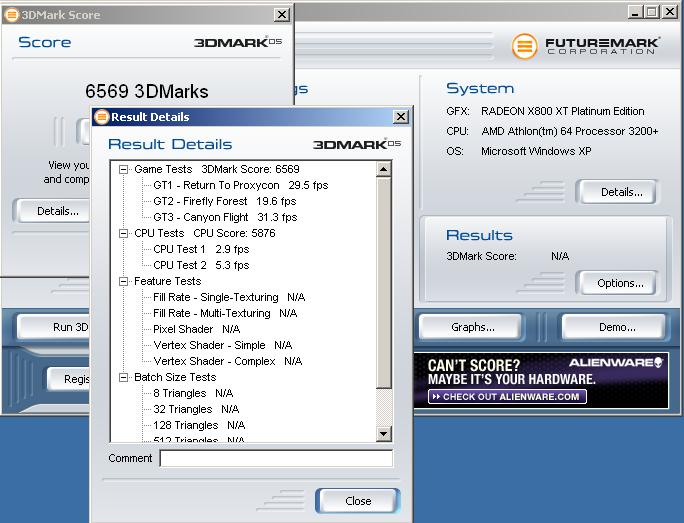Image resolution: width=684 pixels, height=523 pixels.
Task: Click the Register button in main window
Action: (68, 379)
